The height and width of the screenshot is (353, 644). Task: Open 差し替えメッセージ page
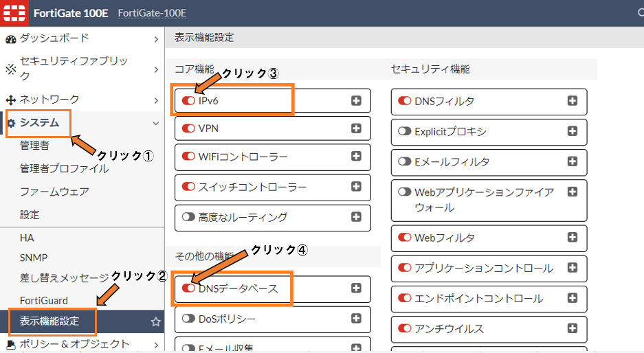tap(65, 278)
